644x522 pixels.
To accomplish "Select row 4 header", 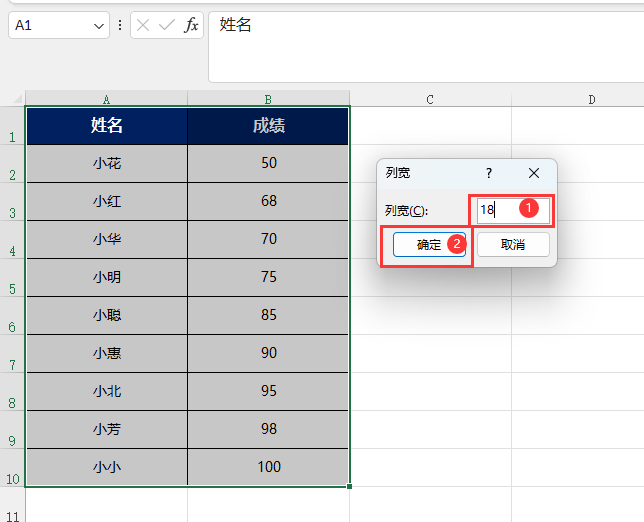I will tap(12, 239).
